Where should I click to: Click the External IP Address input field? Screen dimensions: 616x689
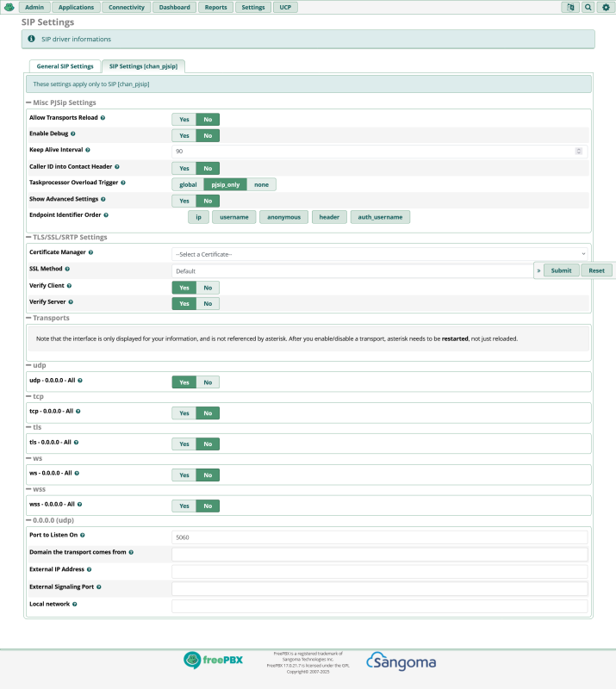(377, 571)
